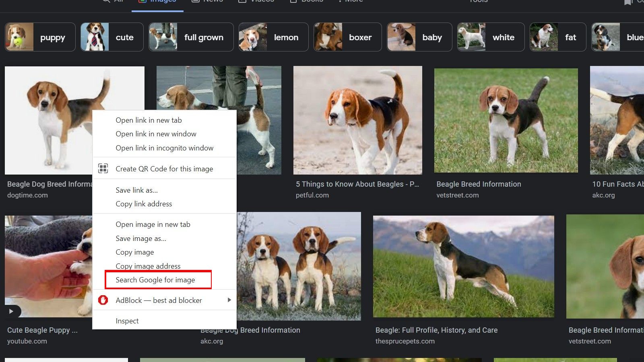Screen dimensions: 644x362
Task: Click youtube.com source text
Action: click(27, 341)
